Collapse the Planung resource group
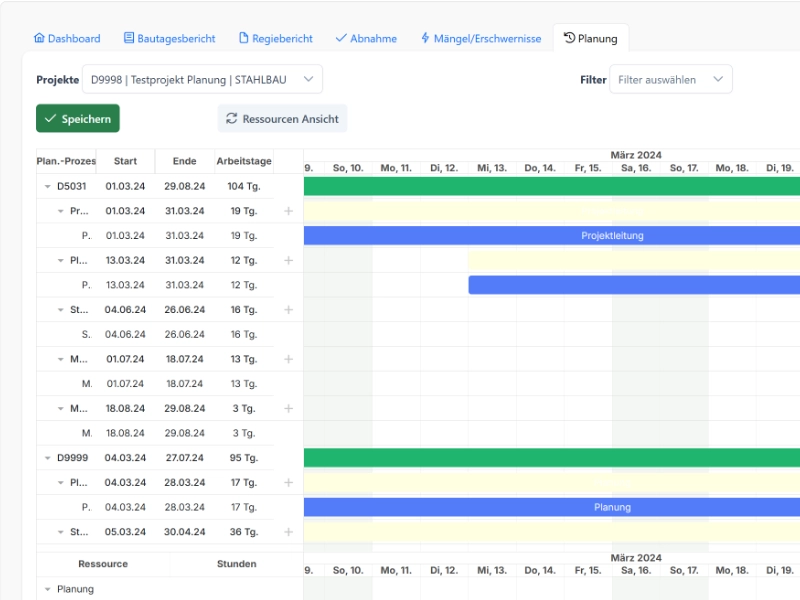Image resolution: width=800 pixels, height=600 pixels. tap(47, 589)
